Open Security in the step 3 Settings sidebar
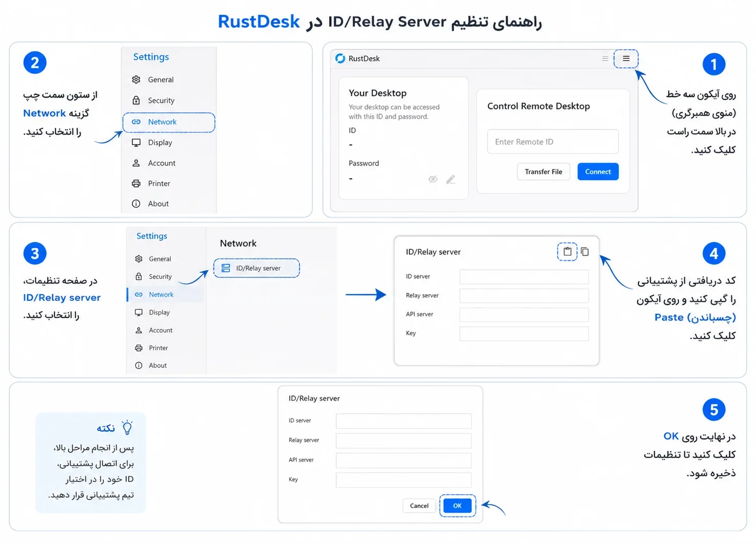Screen dimensions: 756x545 165,277
